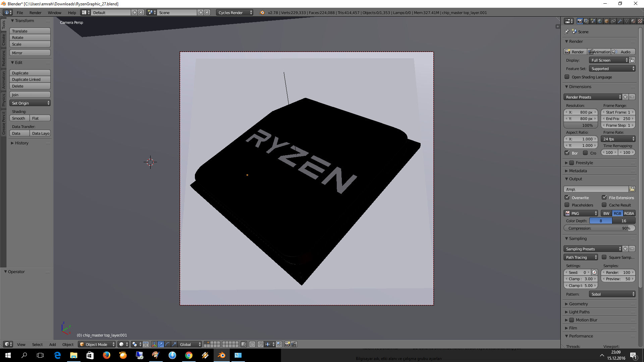Open the Material properties tab sphere icon
Screen dimensions: 644x362
click(633, 21)
